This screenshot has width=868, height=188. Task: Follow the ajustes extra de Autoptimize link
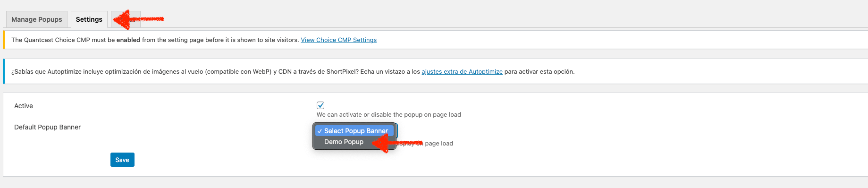[462, 72]
